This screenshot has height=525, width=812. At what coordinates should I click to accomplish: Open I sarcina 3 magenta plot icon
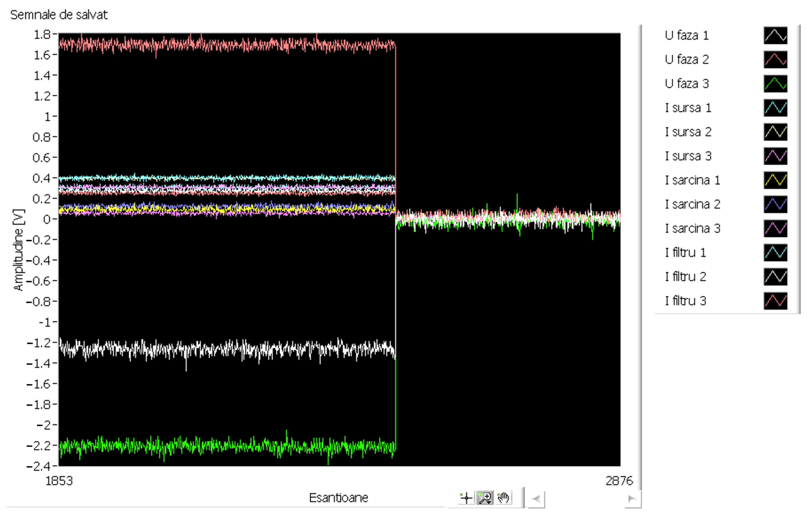pyautogui.click(x=775, y=229)
